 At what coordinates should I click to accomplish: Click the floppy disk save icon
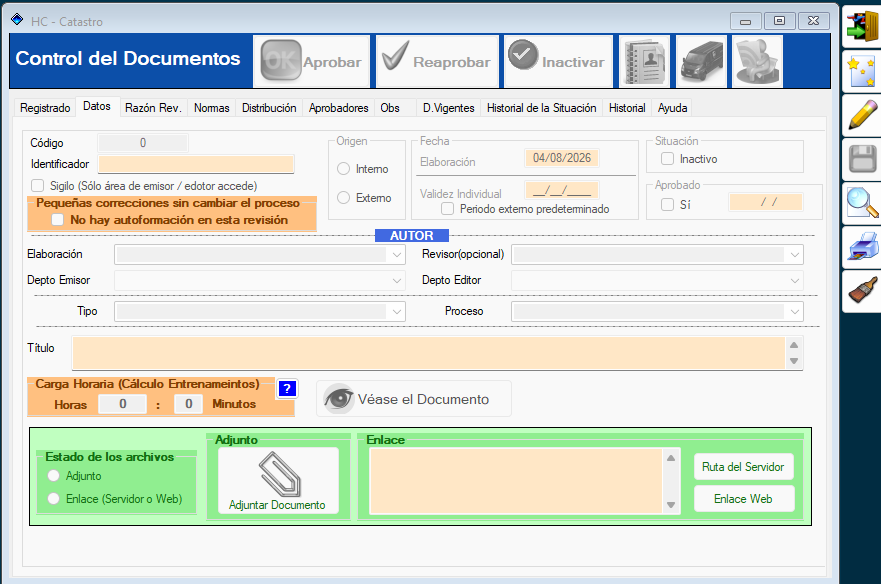(863, 159)
